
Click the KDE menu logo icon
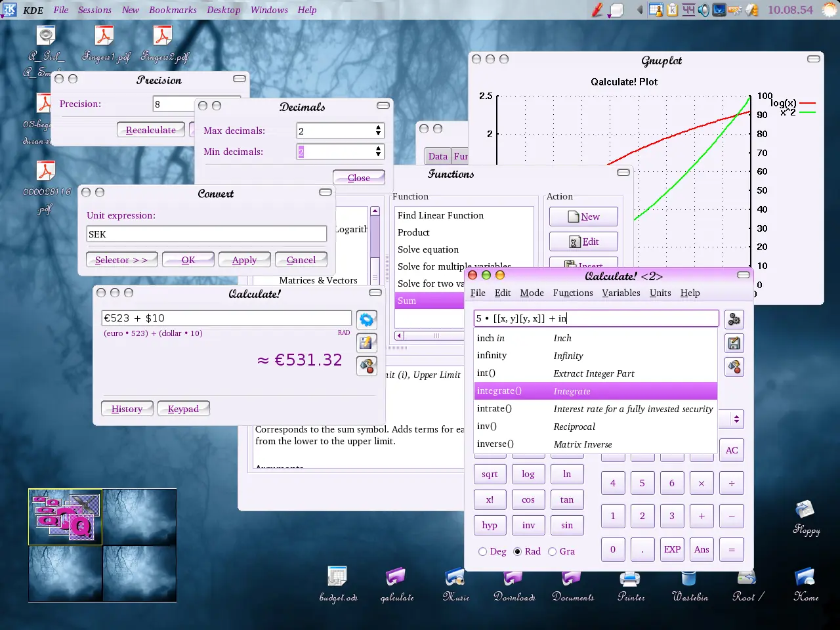coord(9,10)
